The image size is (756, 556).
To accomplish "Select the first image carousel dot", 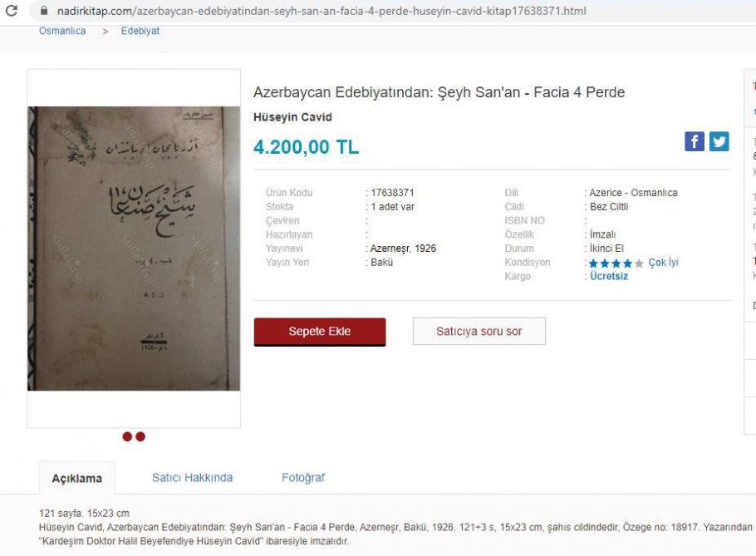I will [x=127, y=436].
